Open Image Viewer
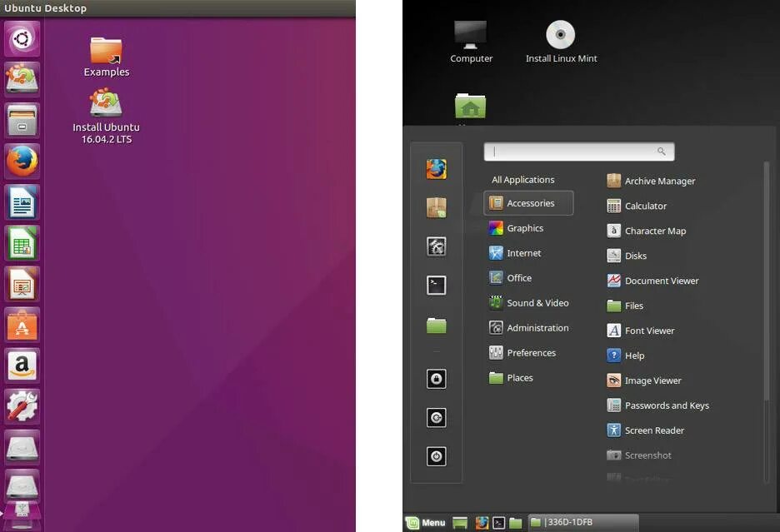 [x=644, y=380]
